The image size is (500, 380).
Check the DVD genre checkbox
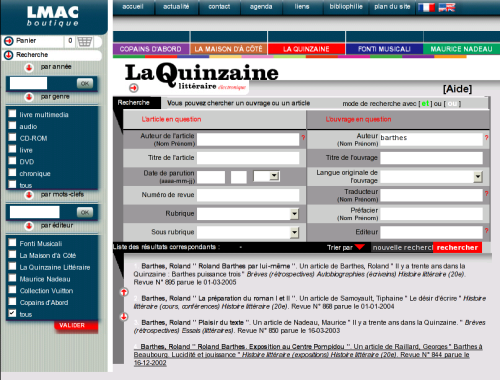[12, 161]
